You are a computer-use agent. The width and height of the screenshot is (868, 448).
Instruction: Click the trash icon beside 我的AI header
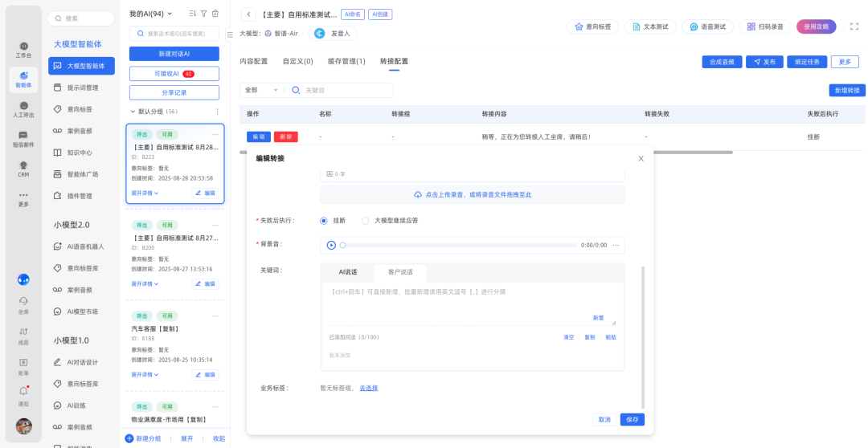coord(215,14)
